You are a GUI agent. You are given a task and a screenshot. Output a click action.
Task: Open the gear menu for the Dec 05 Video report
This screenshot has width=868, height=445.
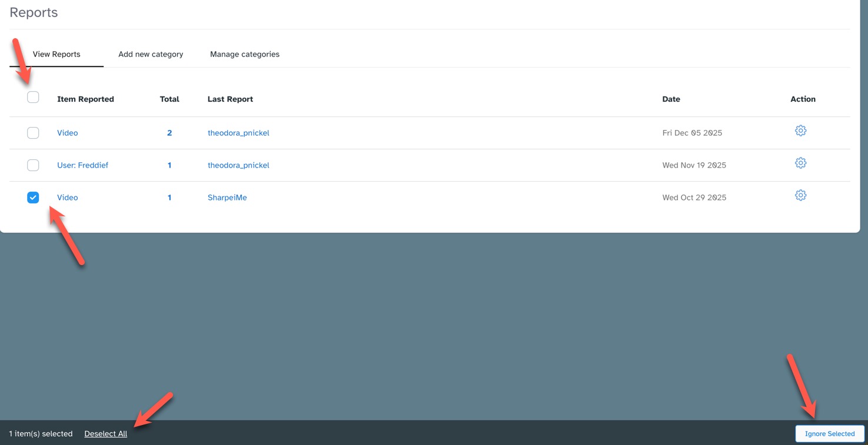click(800, 131)
